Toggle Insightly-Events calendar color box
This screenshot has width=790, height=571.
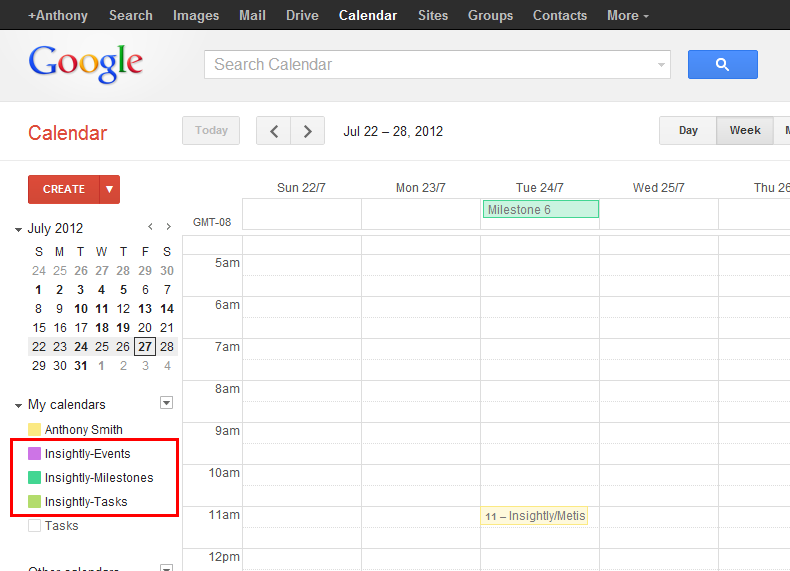coord(34,454)
